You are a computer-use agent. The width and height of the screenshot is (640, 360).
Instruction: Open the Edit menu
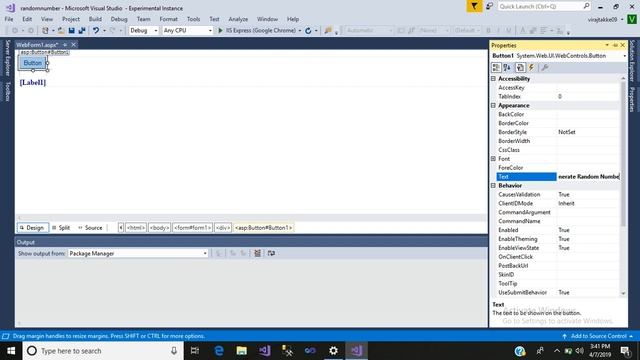[27, 19]
